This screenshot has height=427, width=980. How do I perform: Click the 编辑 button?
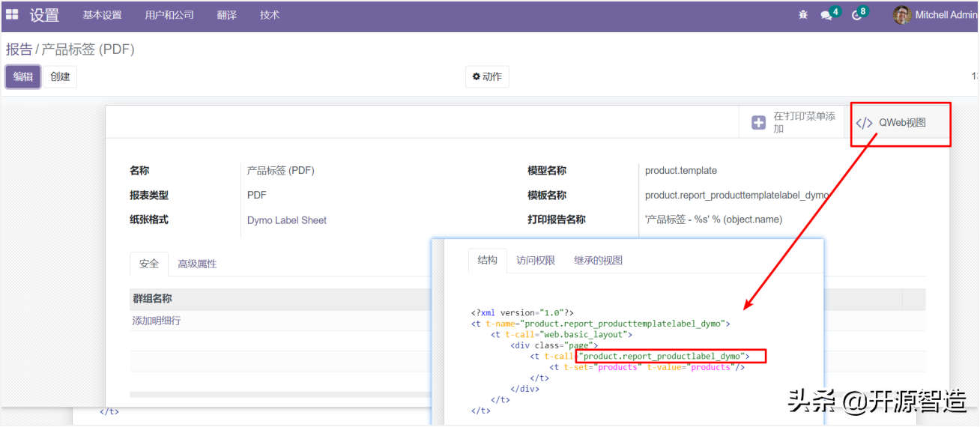23,76
